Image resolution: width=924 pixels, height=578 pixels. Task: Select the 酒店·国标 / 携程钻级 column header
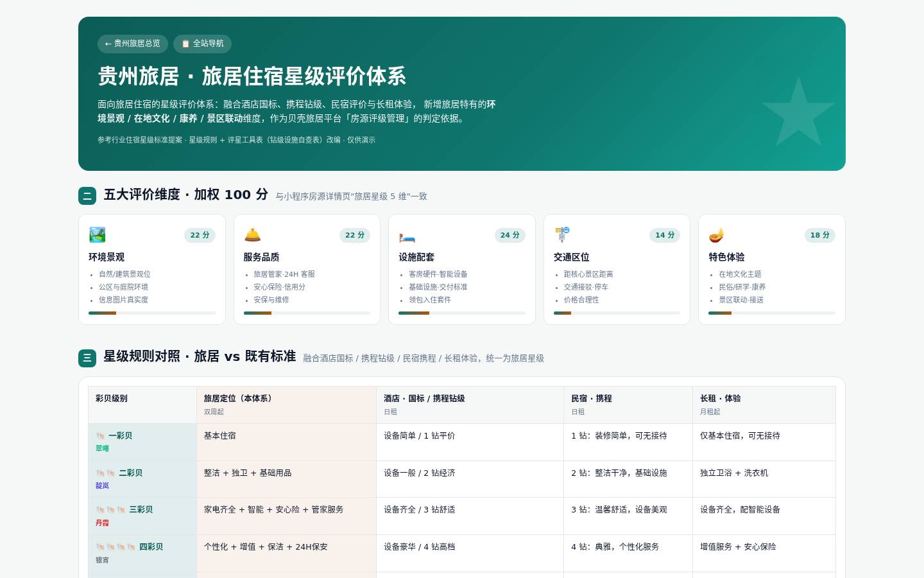coord(470,405)
